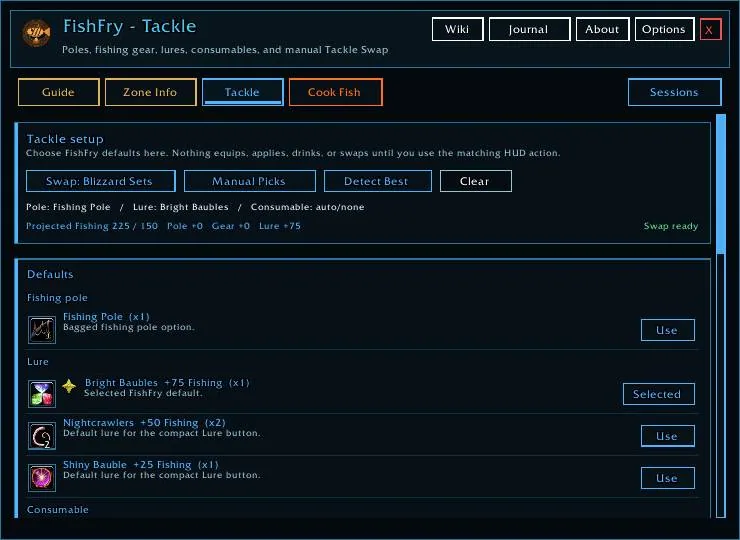Choose Swap: Blizzard Sets mode
Viewport: 740px width, 540px height.
click(101, 181)
